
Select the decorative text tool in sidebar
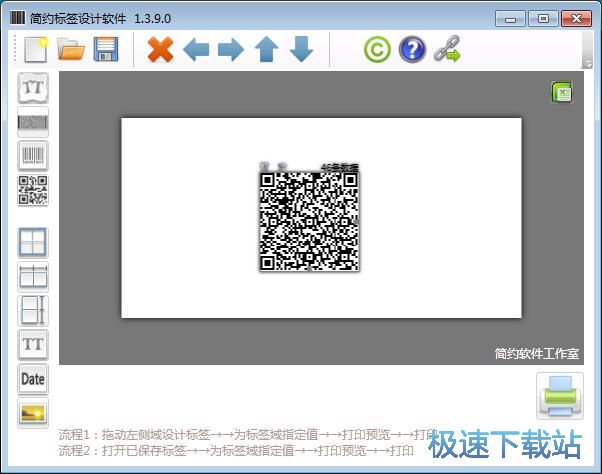(x=33, y=88)
